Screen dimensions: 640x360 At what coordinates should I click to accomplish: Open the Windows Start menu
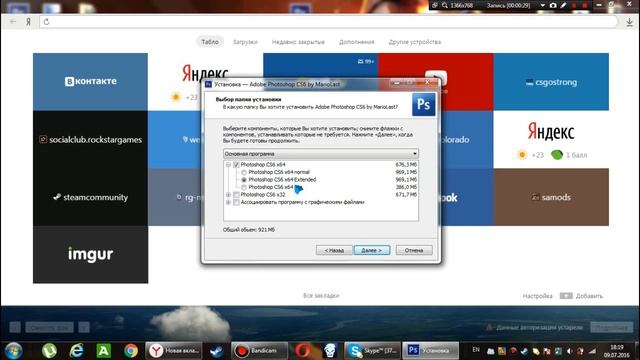tap(13, 351)
